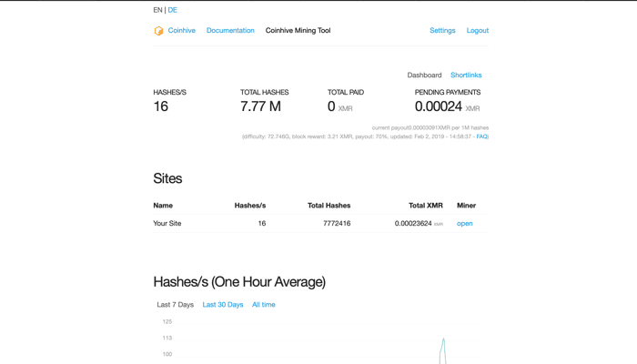Click the 113 chart axis label
This screenshot has height=364, width=637.
point(167,338)
